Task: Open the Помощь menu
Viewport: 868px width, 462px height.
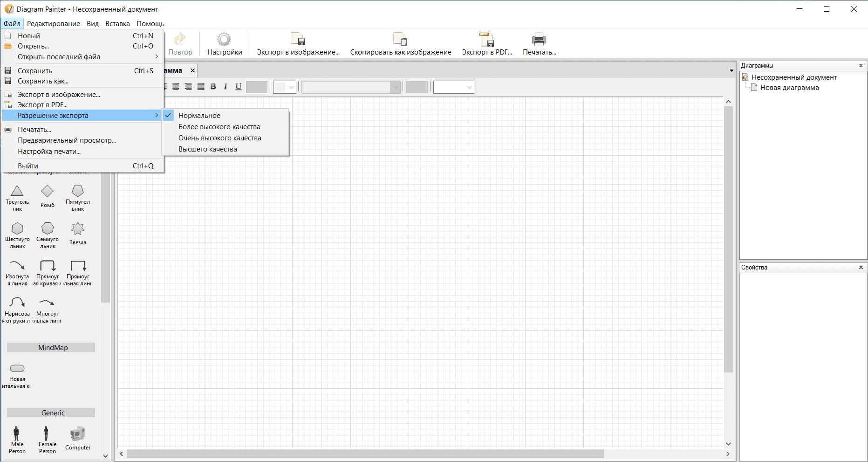Action: point(150,24)
